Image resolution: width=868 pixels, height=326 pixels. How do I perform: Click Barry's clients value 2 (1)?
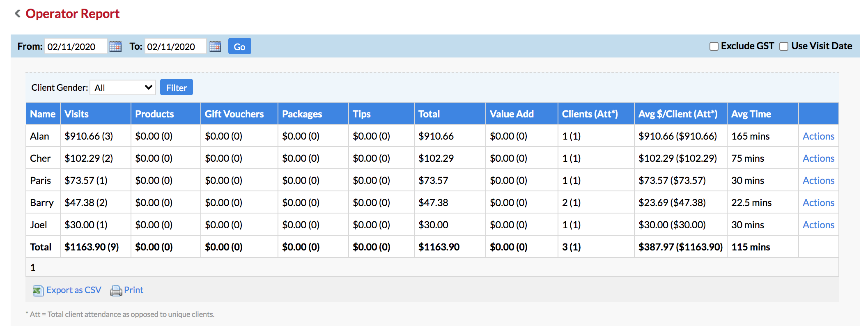click(x=571, y=203)
